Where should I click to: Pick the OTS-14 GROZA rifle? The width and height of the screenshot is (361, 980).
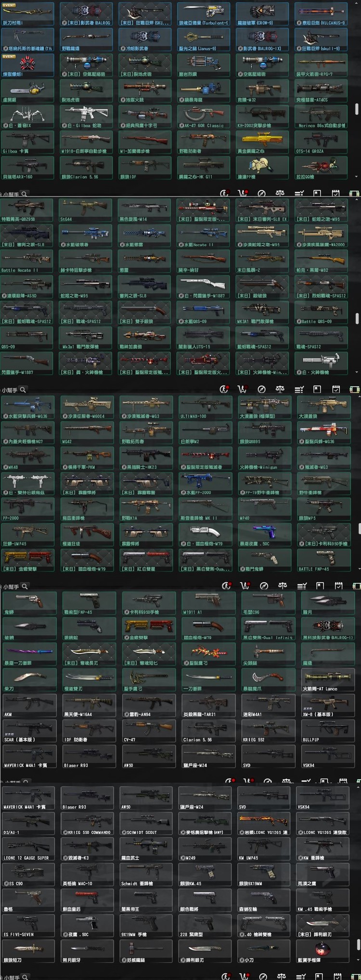point(321,142)
